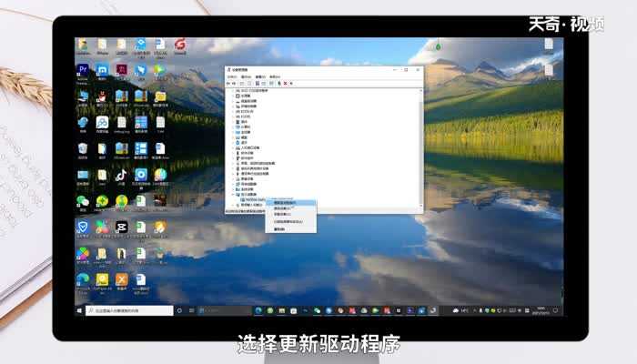637x364 pixels.
Task: Collapse the 显示适配器 tree node
Action: pos(233,195)
